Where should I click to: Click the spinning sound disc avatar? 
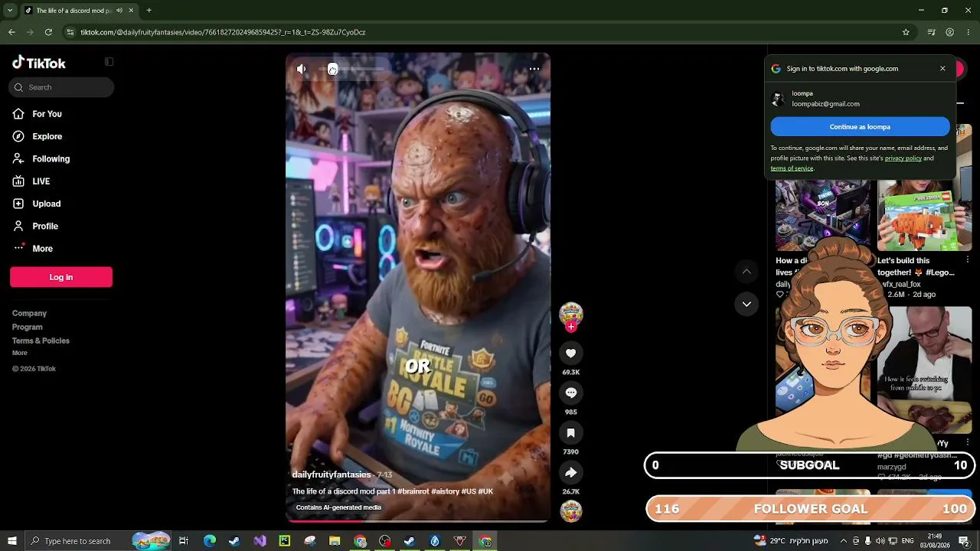[x=571, y=511]
